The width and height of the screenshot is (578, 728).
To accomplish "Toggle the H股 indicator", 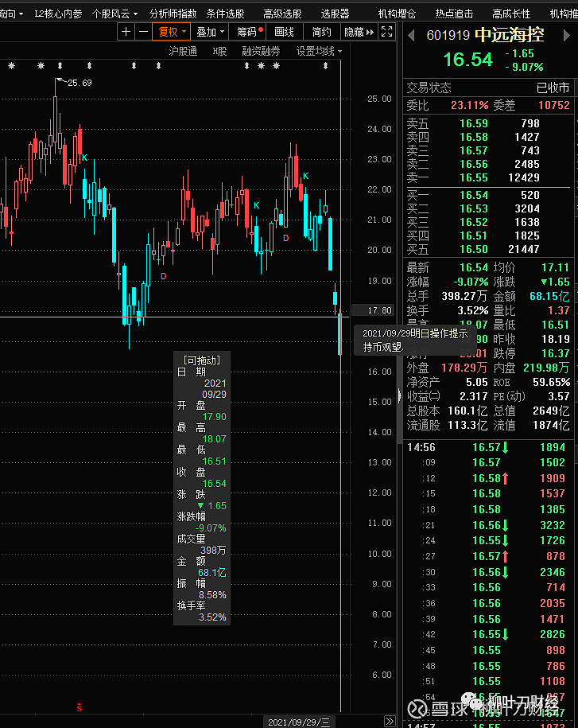I will [x=219, y=51].
